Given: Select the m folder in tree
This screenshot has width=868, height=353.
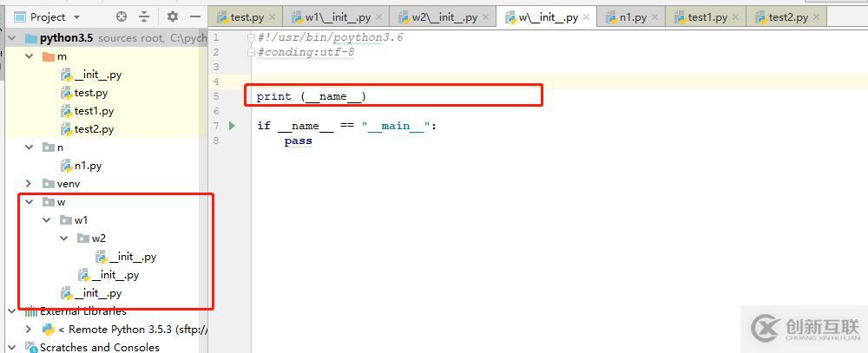Looking at the screenshot, I should (62, 56).
